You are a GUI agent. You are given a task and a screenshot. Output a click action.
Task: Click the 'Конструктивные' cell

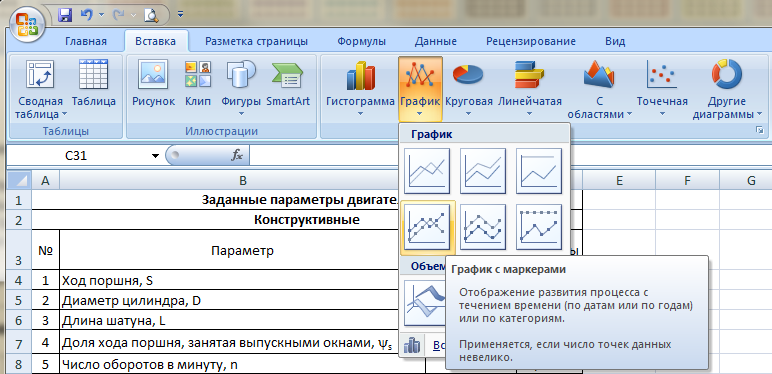coord(307,220)
